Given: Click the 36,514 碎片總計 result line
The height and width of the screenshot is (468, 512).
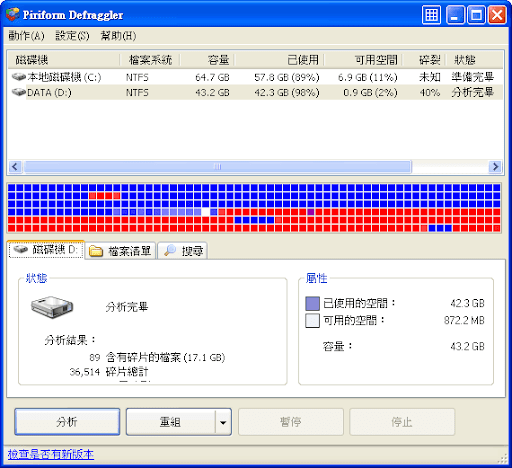Looking at the screenshot, I should (x=109, y=372).
